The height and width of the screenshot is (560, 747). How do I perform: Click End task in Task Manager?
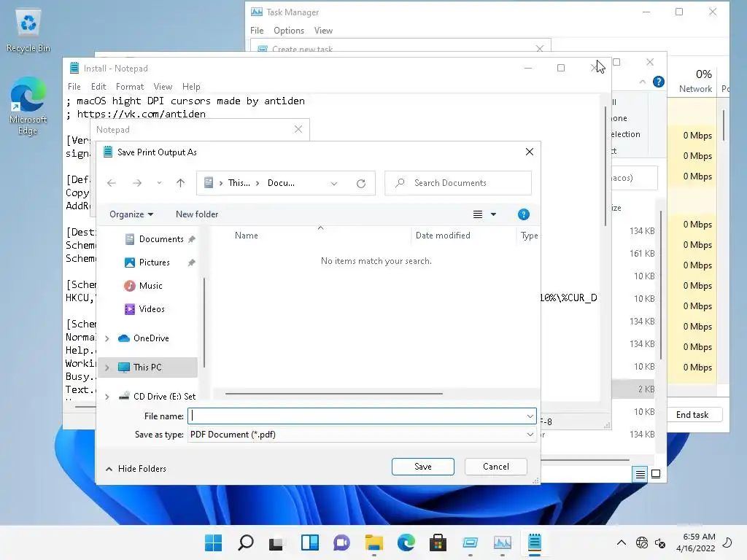pyautogui.click(x=692, y=415)
